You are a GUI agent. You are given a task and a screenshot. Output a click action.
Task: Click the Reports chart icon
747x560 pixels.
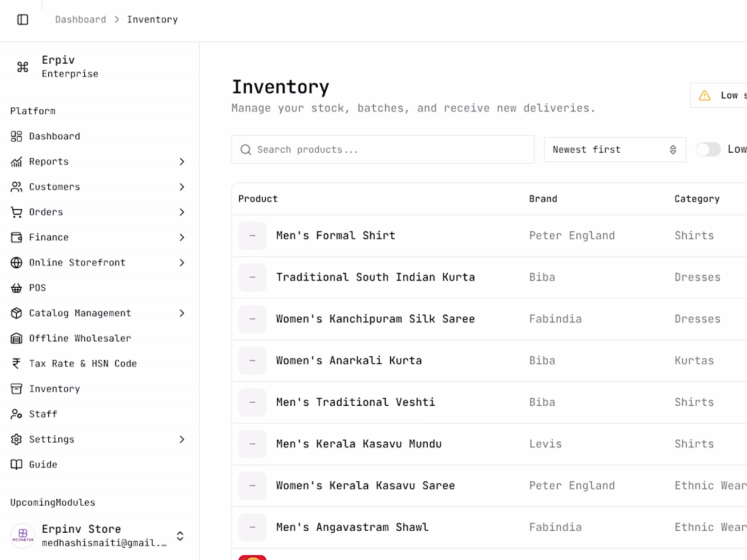click(x=16, y=162)
